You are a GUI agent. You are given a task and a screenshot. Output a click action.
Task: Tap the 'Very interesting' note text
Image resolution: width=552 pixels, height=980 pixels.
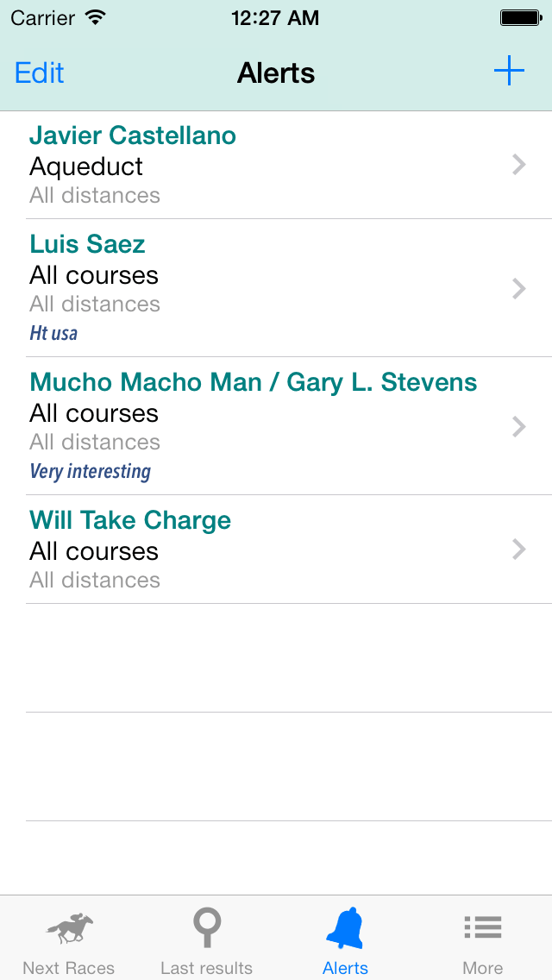pos(91,471)
